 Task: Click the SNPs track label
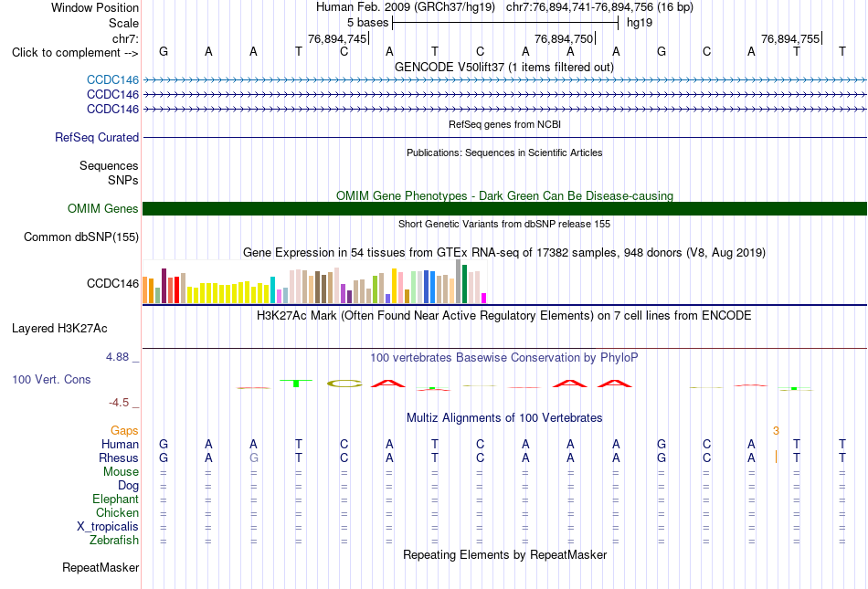click(123, 180)
